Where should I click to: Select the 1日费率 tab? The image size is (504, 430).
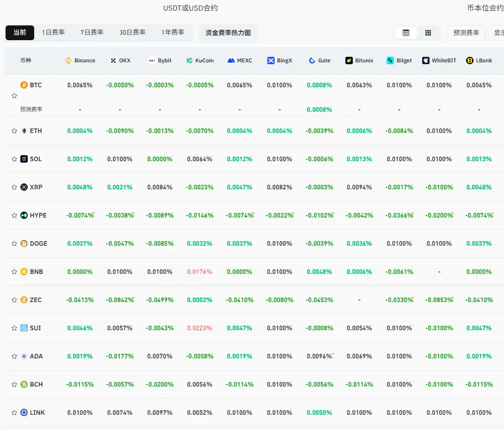pos(53,32)
